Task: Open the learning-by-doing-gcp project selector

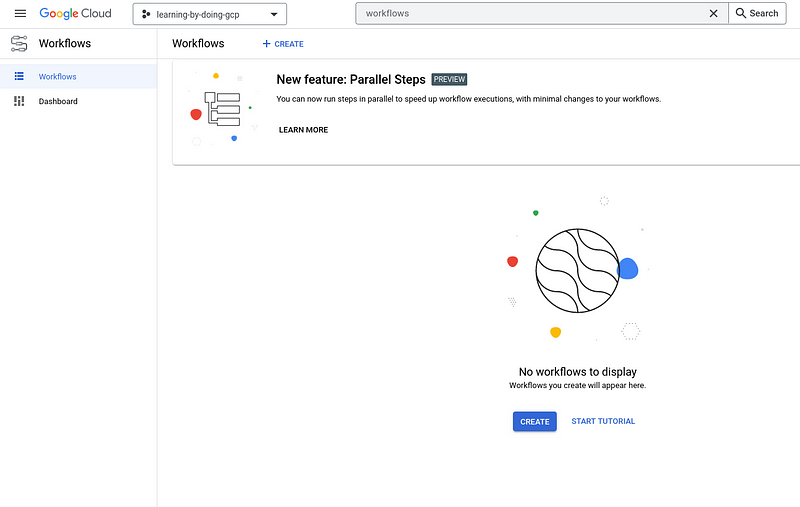Action: point(210,14)
